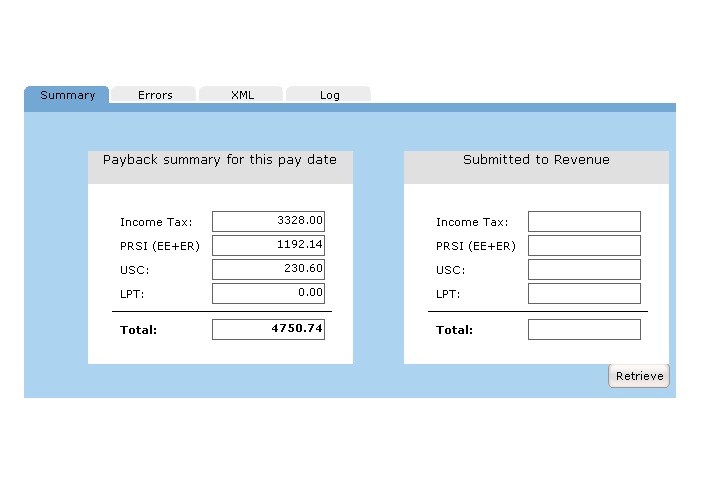The image size is (720, 495).
Task: Focus empty Total field under Submitted to Revenue
Action: click(x=584, y=329)
